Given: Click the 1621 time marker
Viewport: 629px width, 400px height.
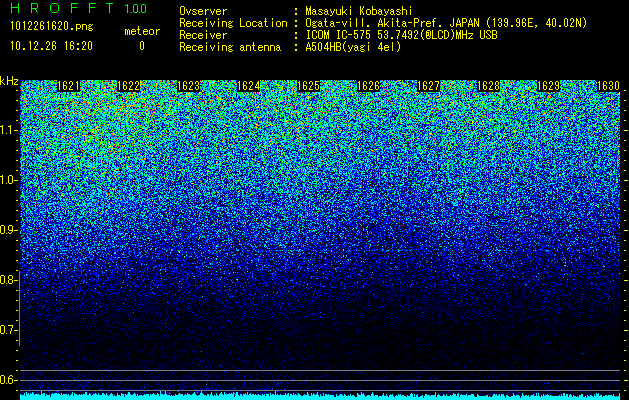Looking at the screenshot, I should click(69, 86).
